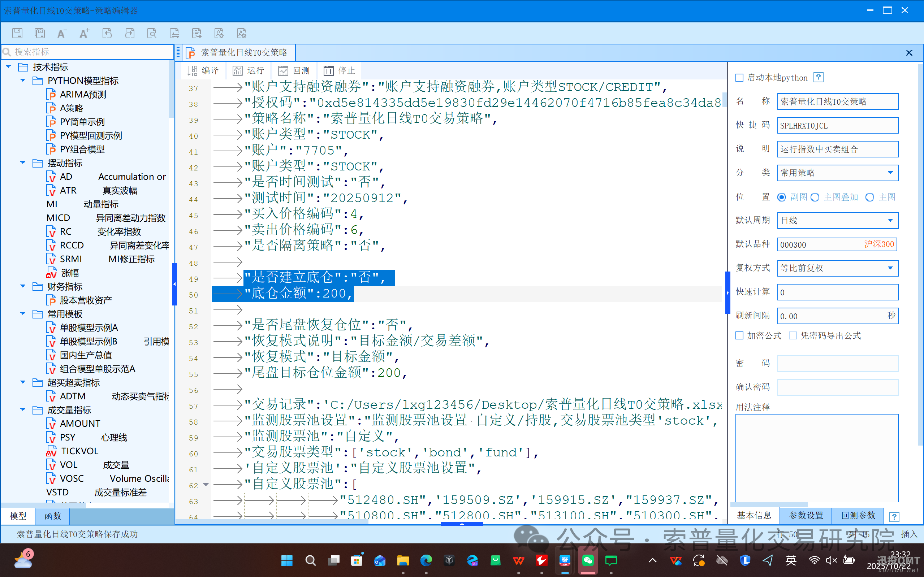
Task: Click the 搜索指标 search field
Action: tap(88, 52)
